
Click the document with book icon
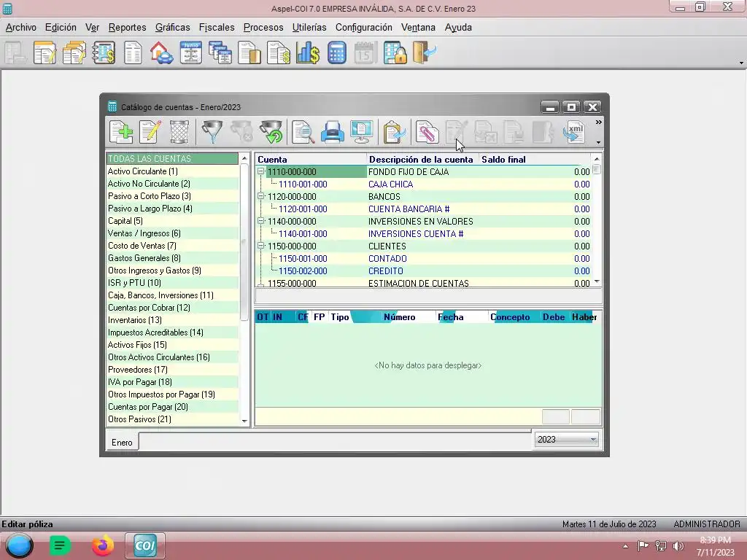click(249, 52)
